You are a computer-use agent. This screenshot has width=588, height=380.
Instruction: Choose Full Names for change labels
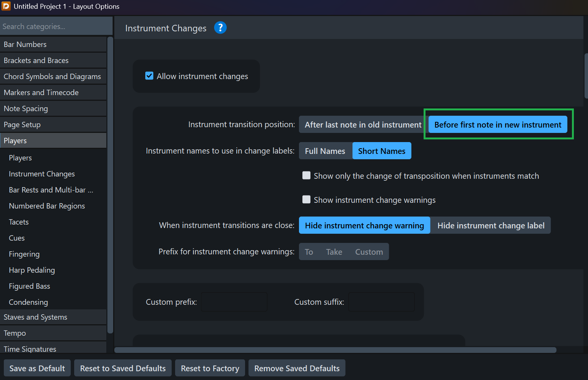point(325,151)
